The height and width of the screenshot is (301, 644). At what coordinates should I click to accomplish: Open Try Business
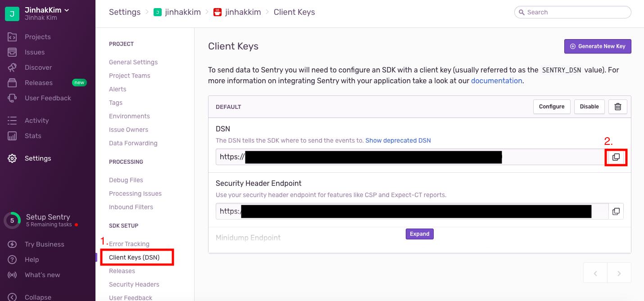coord(44,244)
